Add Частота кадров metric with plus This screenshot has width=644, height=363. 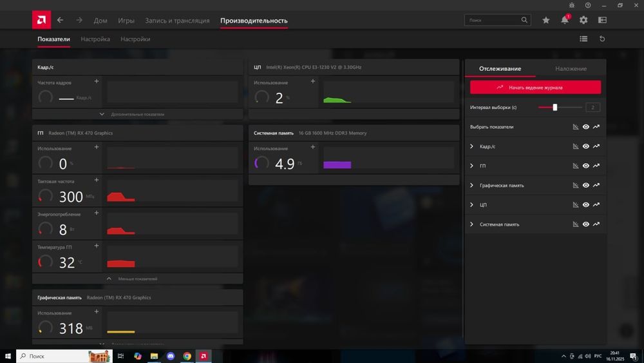tap(97, 81)
